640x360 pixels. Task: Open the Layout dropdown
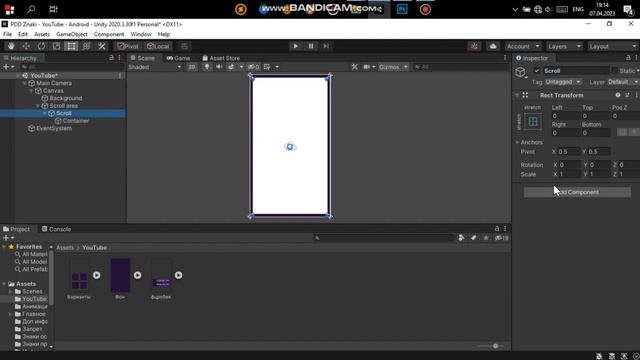click(x=612, y=46)
